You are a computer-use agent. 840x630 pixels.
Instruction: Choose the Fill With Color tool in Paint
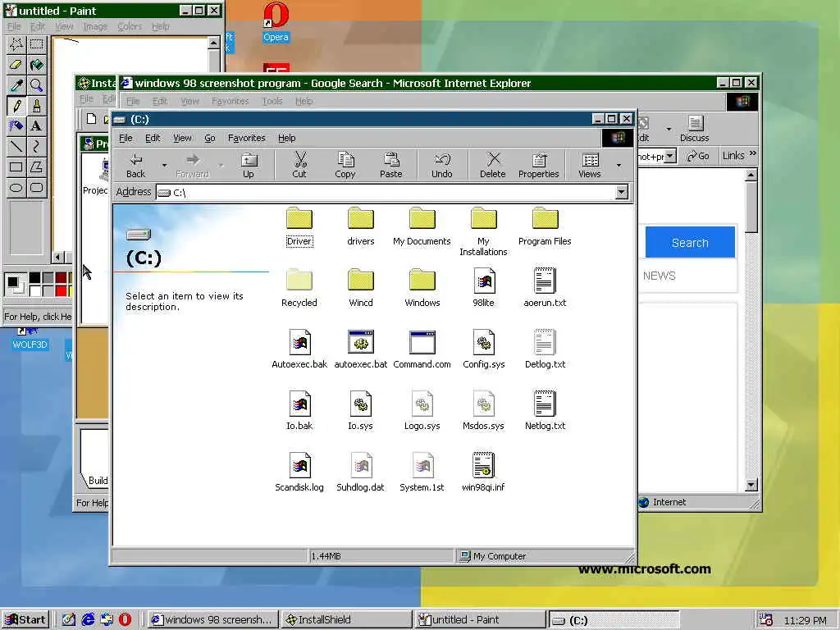click(36, 65)
